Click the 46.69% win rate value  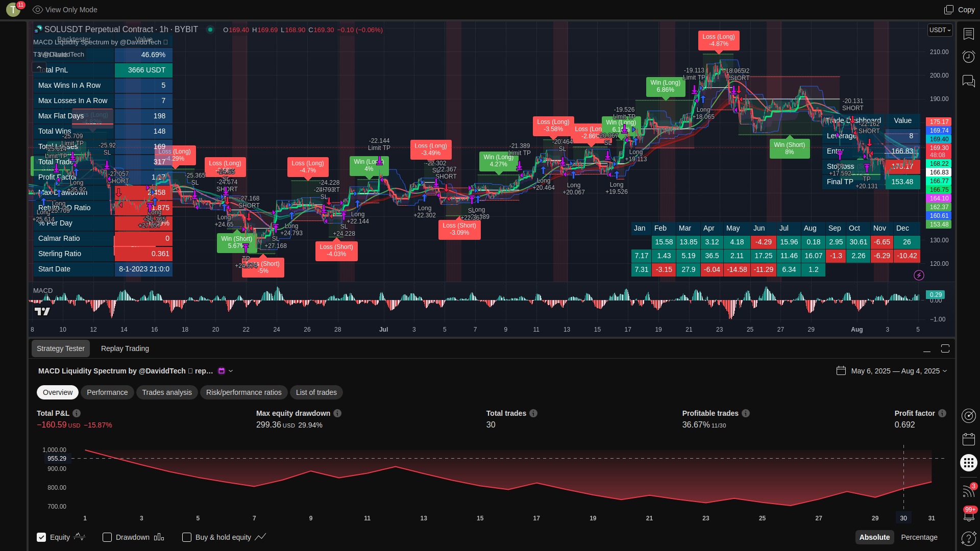coord(144,55)
